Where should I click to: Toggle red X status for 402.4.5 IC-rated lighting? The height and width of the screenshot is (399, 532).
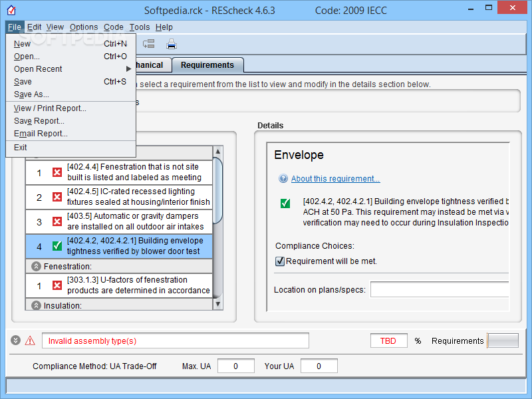[57, 197]
